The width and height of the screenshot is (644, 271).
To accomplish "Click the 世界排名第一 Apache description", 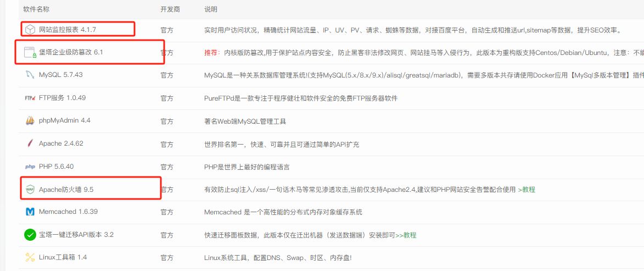I will pos(282,144).
